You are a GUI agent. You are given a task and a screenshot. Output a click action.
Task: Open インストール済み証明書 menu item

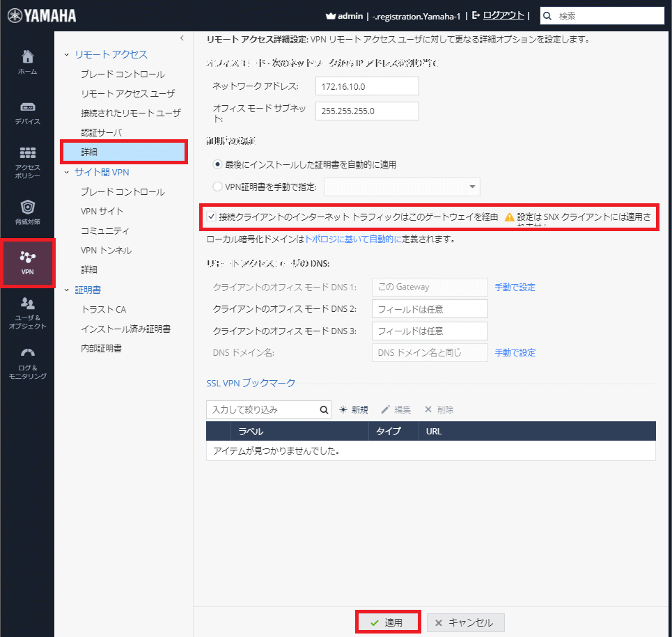(x=125, y=329)
